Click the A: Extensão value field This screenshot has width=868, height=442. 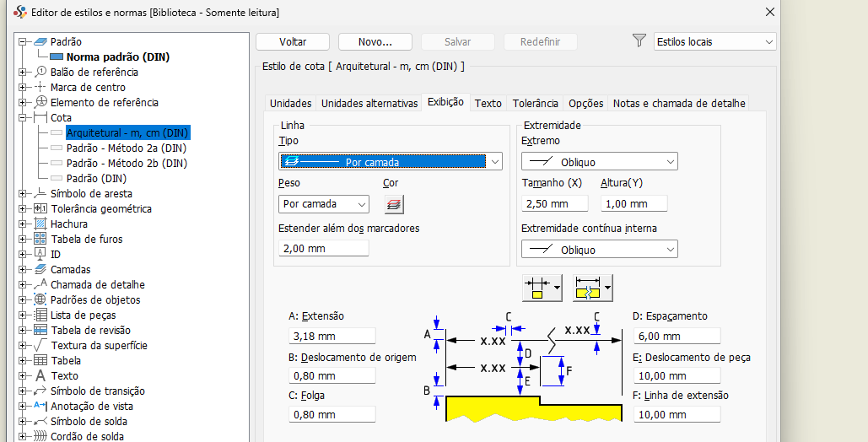pyautogui.click(x=332, y=336)
